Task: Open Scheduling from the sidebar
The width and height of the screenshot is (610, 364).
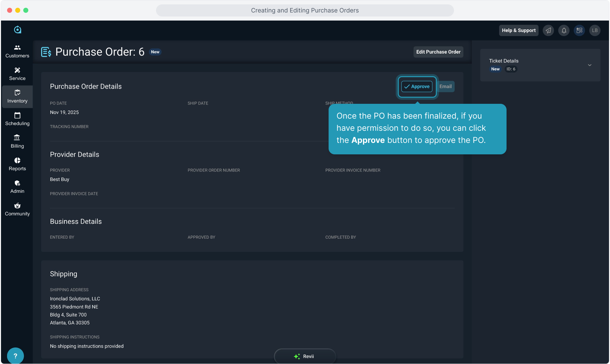Action: pyautogui.click(x=17, y=119)
